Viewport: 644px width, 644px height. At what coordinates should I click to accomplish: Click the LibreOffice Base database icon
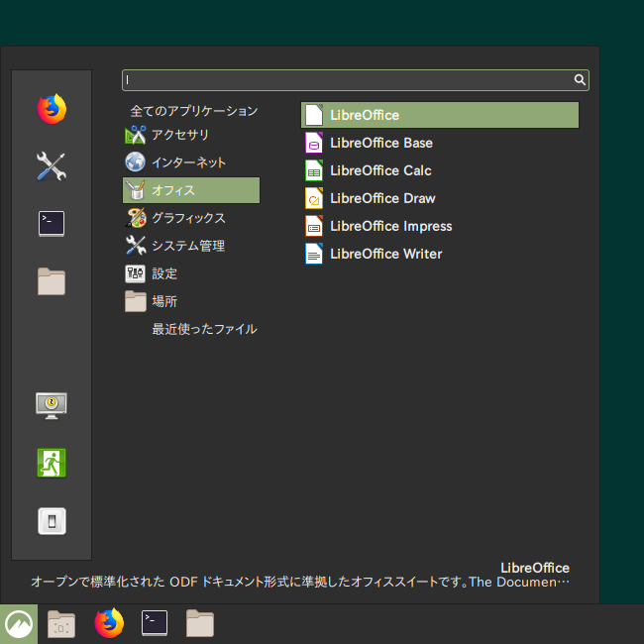tap(314, 143)
